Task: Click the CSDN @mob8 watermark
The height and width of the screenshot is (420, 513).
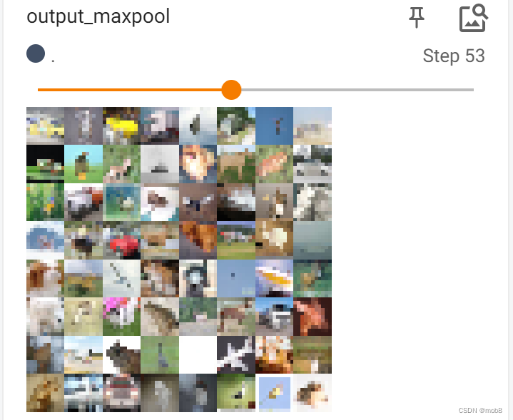Action: click(x=480, y=410)
